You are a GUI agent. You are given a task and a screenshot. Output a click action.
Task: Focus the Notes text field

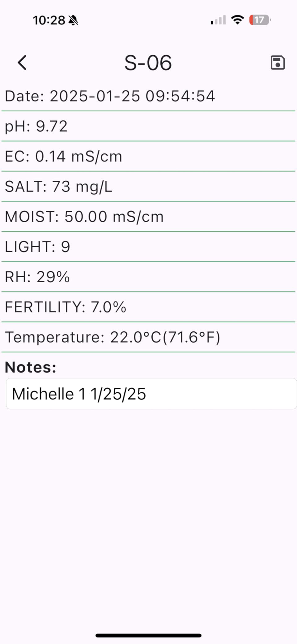(151, 394)
